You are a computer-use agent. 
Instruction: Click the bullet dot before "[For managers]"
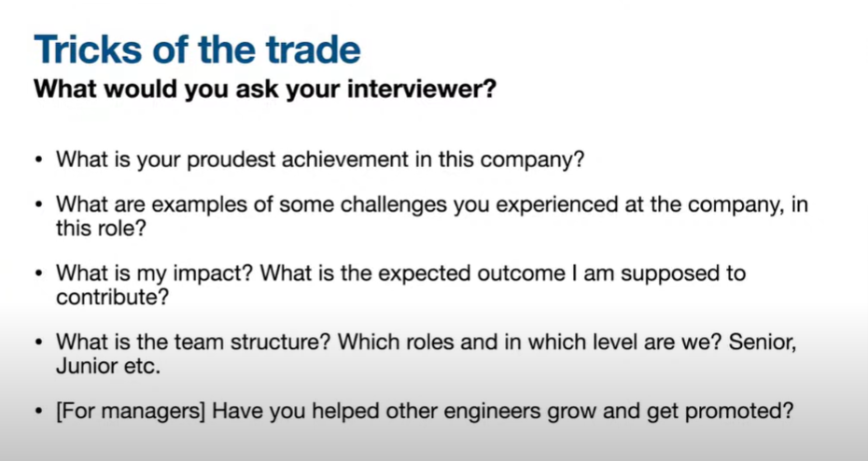[38, 412]
